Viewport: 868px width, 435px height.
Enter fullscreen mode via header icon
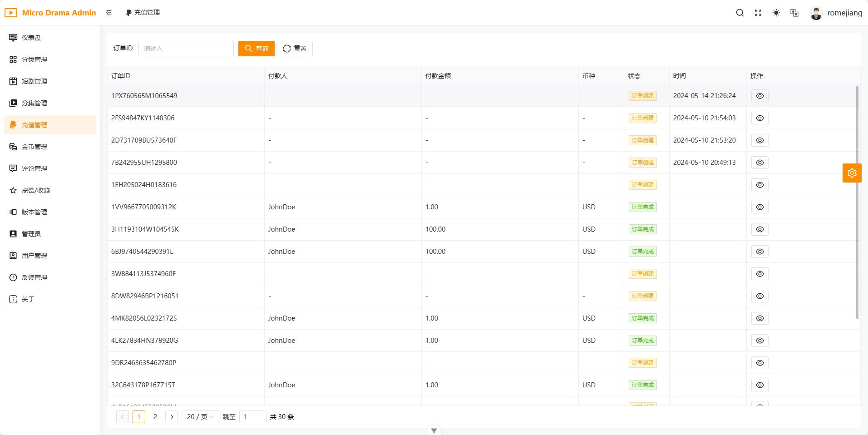tap(758, 13)
